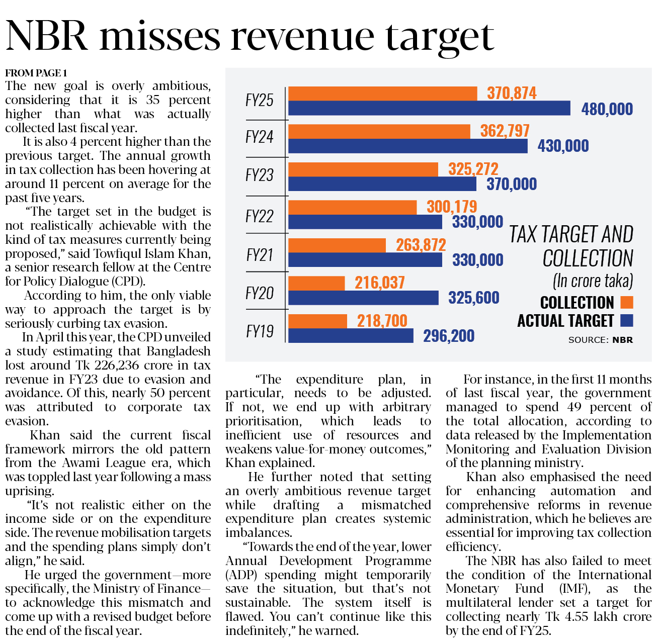Screen dimensions: 657x644
Task: Select the FY19 blue target bar
Action: (351, 336)
